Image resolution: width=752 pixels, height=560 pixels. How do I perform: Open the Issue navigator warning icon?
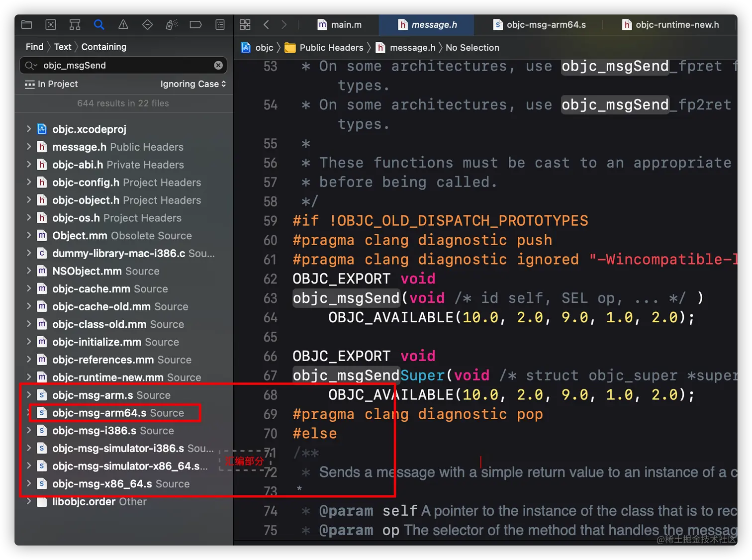click(123, 24)
